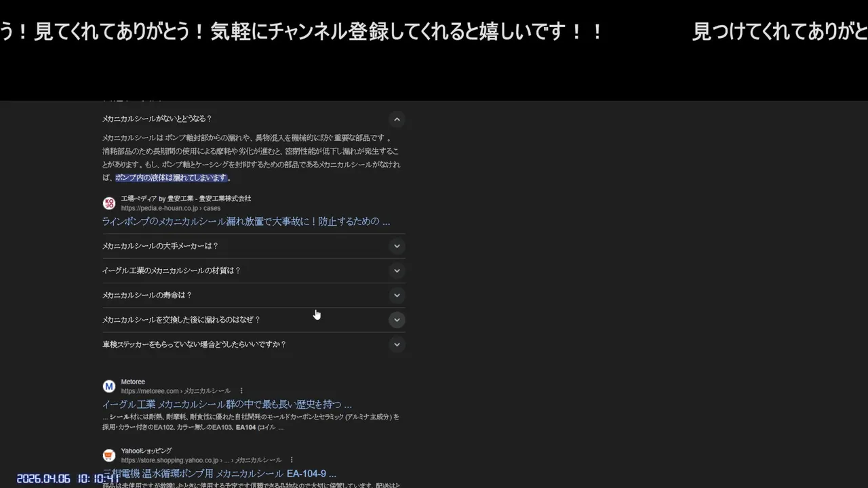This screenshot has width=868, height=488.
Task: Click the 工場ペディア 豊安工業 site favicon
Action: pos(109,203)
